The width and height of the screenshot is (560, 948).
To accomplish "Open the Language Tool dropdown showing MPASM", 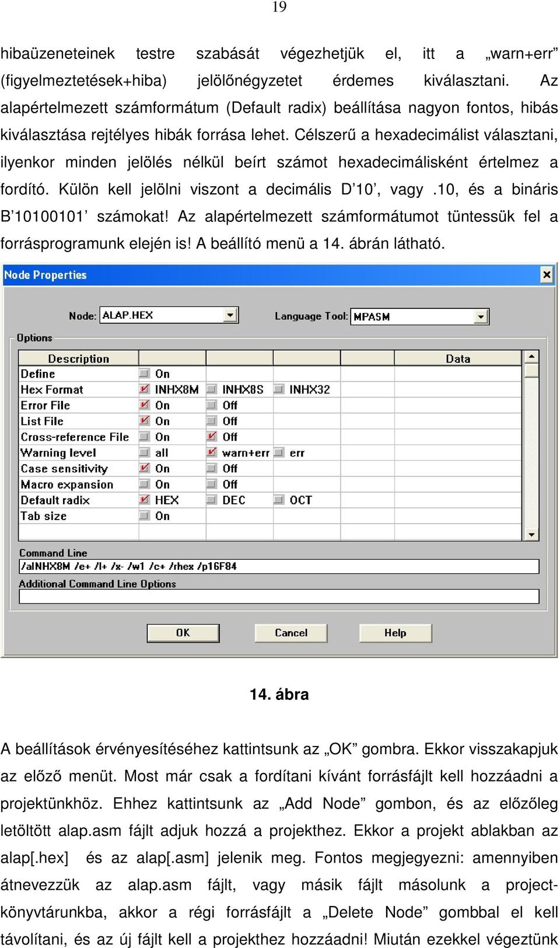I will point(481,316).
